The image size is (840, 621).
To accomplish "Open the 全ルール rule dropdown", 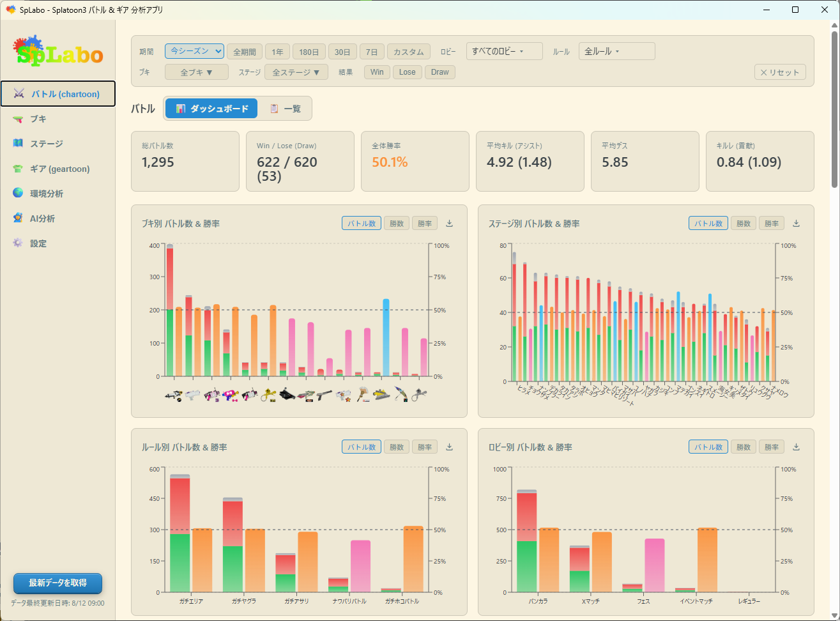I will coord(617,51).
